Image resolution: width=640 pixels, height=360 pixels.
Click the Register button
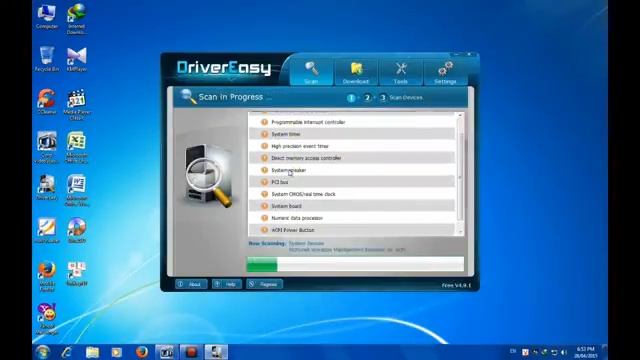coord(264,284)
